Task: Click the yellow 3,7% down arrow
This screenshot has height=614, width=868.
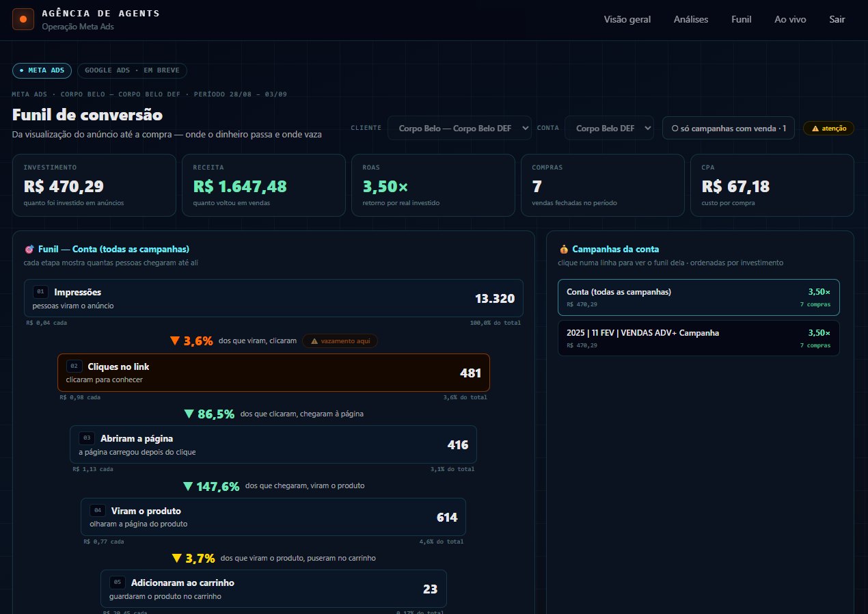Action: coord(177,558)
